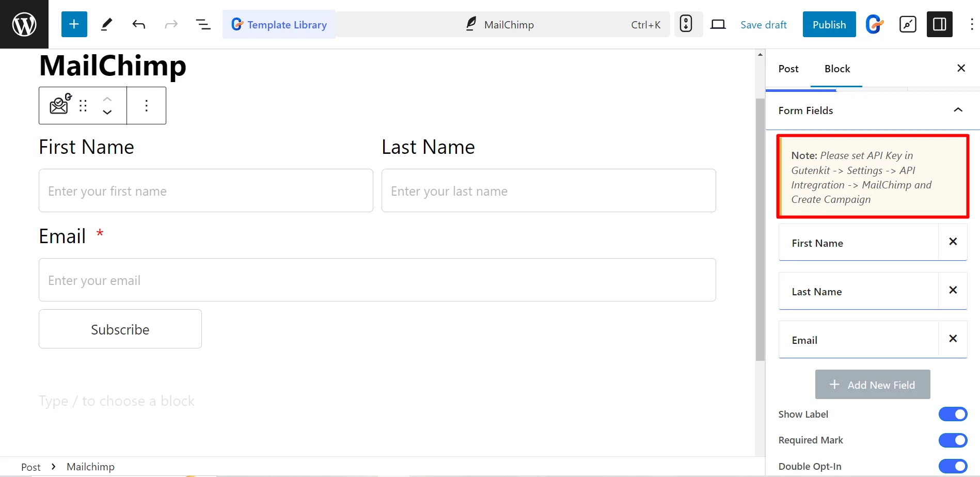The image size is (980, 477).
Task: Open the MailChimp command palette bar
Action: (503, 24)
